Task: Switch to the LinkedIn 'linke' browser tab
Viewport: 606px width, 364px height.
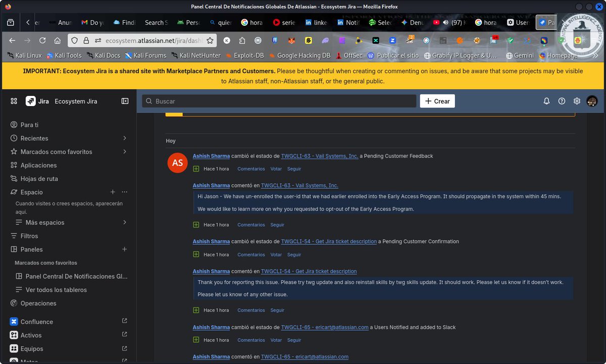Action: tap(316, 22)
